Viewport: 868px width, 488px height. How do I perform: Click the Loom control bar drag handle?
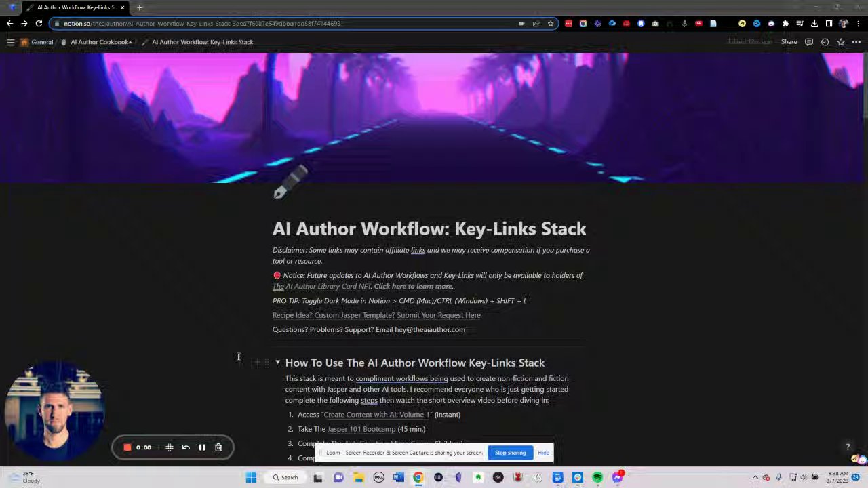(x=170, y=447)
